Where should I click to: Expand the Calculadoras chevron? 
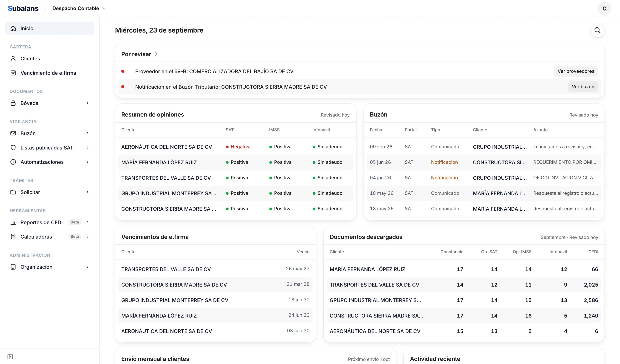pyautogui.click(x=88, y=237)
